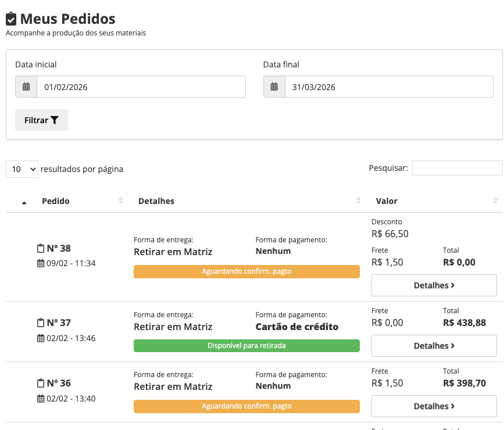
Task: Edit the Data inicial date field
Action: (x=141, y=87)
